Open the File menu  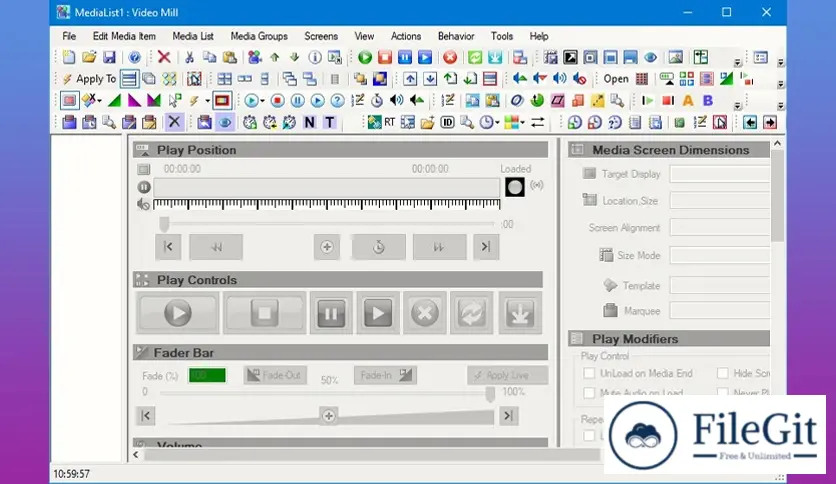tap(69, 36)
